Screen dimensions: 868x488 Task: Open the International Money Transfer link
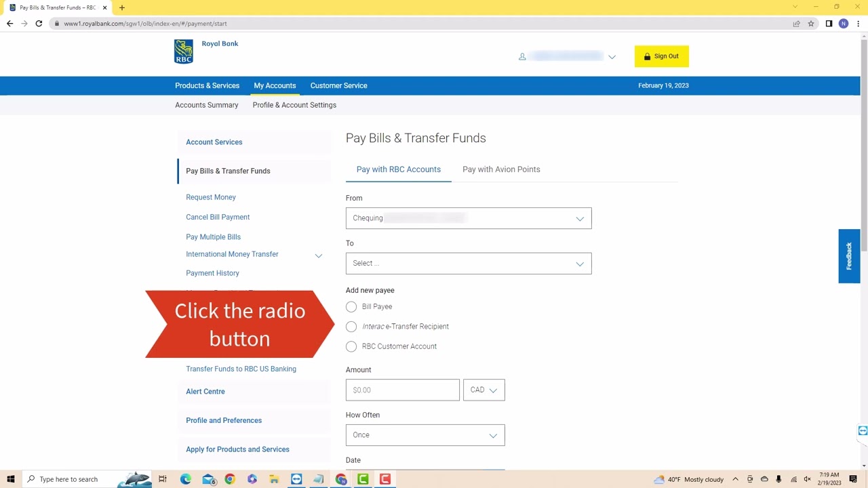click(232, 254)
